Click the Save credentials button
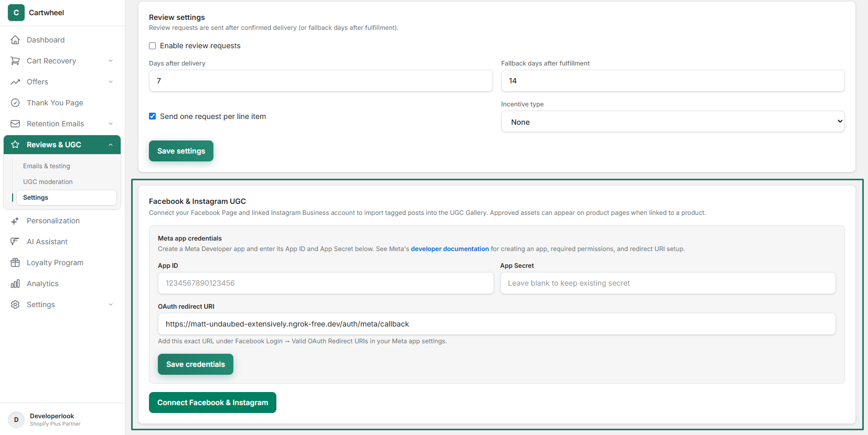The width and height of the screenshot is (868, 435). tap(196, 364)
